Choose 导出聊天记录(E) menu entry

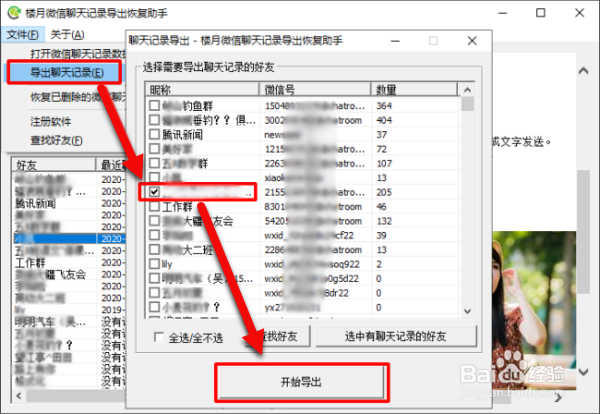tap(67, 72)
